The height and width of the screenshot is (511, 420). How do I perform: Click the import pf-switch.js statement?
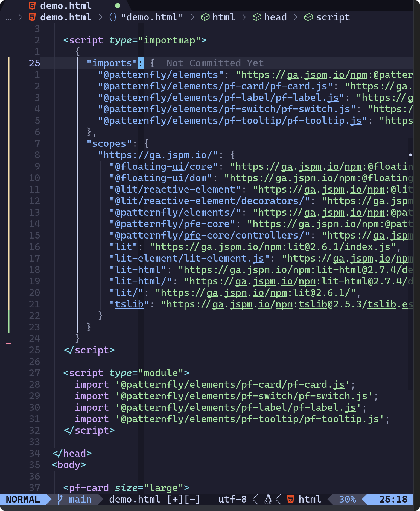pos(226,396)
